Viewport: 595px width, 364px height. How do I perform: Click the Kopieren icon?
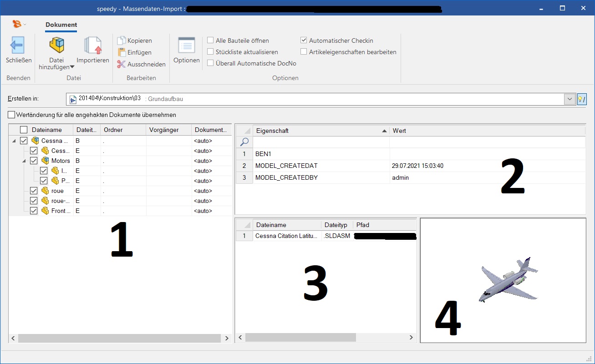coord(121,41)
